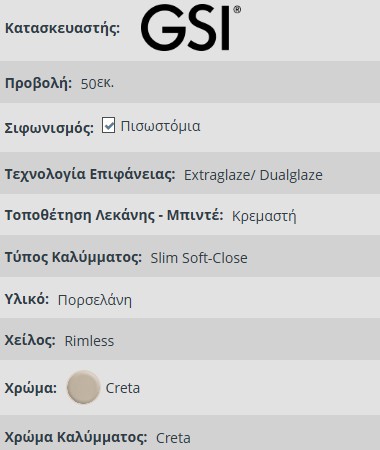
Task: Toggle the Πισωστόμια checkbox
Action: pos(108,125)
